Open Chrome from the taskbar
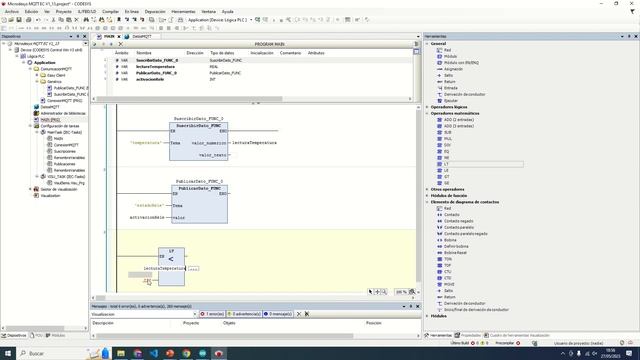Image resolution: width=640 pixels, height=360 pixels. click(x=186, y=353)
